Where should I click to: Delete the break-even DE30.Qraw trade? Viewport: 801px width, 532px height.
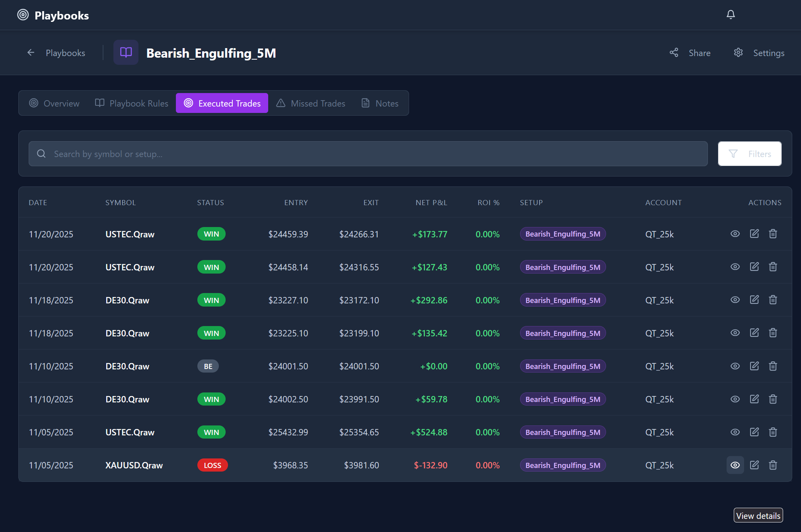(773, 366)
